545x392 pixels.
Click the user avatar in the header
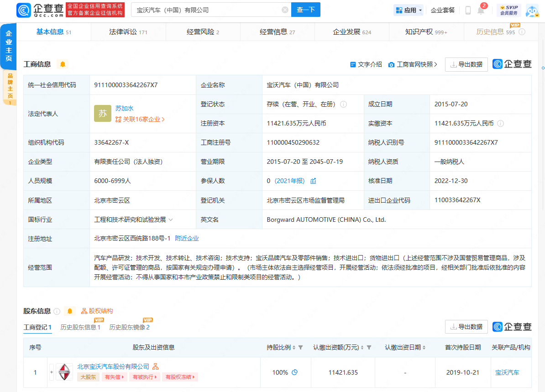(532, 10)
